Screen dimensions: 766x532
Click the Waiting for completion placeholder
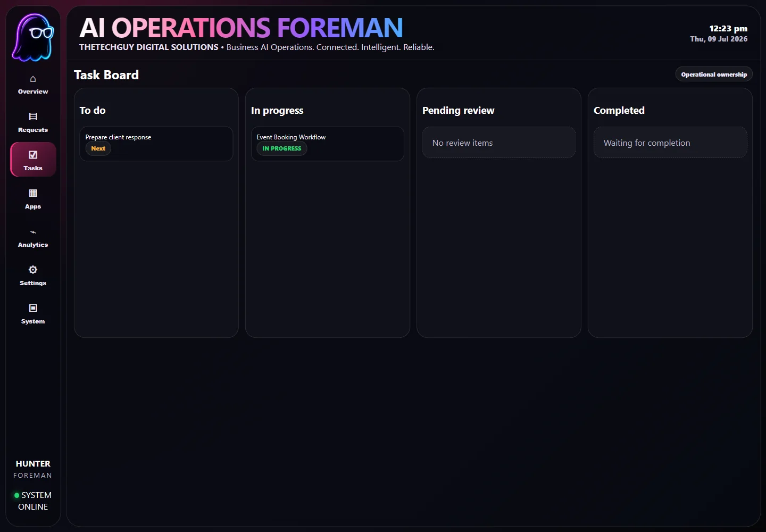670,143
